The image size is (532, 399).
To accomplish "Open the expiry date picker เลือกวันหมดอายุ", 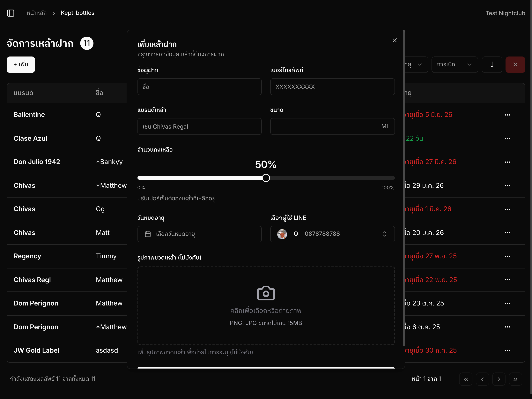I will 199,234.
